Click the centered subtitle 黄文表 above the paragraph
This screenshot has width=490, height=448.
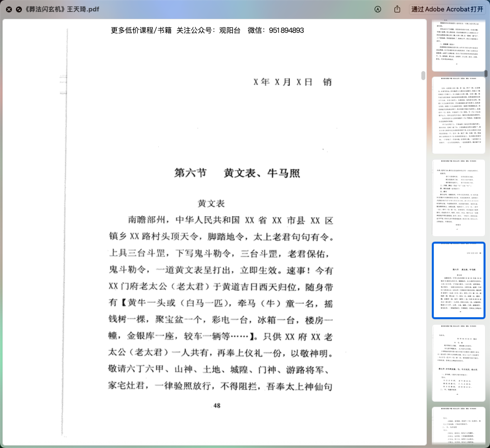(212, 203)
